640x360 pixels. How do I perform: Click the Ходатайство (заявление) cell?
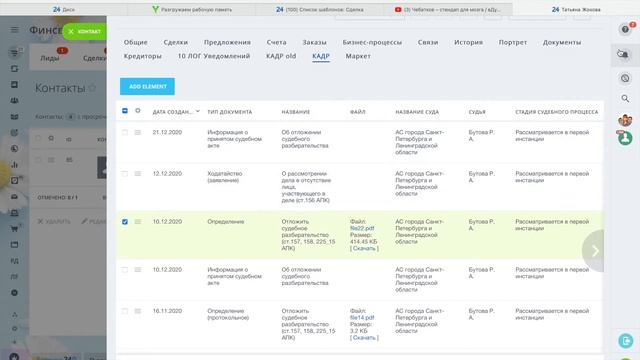pos(224,177)
